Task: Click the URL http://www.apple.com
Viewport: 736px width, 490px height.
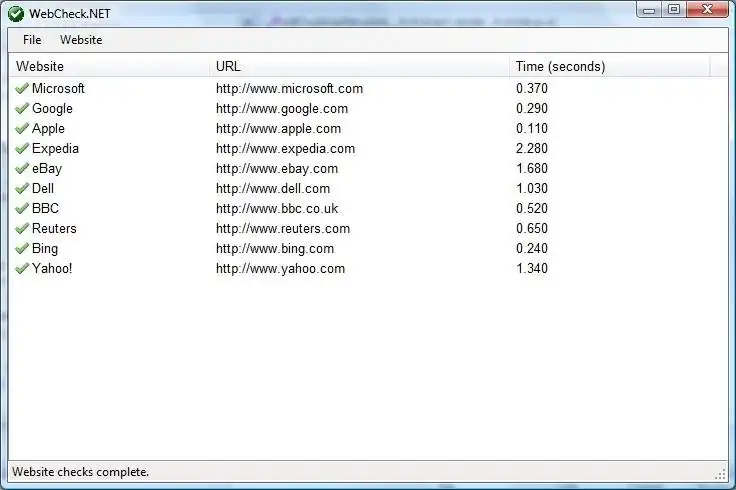Action: 278,128
